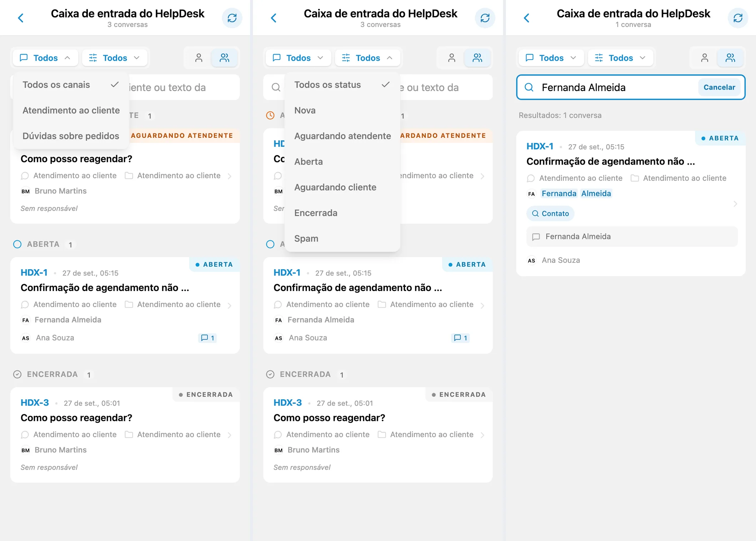This screenshot has height=541, width=756.
Task: Open HDX-1 link in left panel
Action: coord(34,273)
